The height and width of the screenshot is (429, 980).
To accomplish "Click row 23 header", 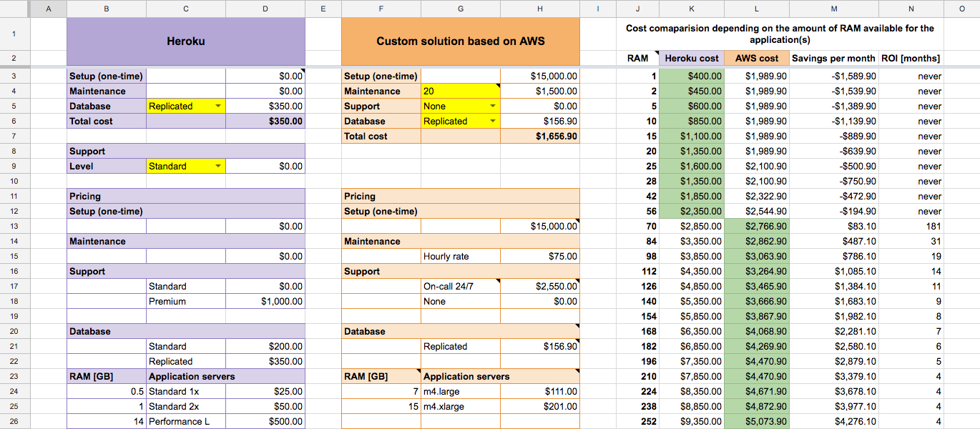I will click(x=15, y=376).
